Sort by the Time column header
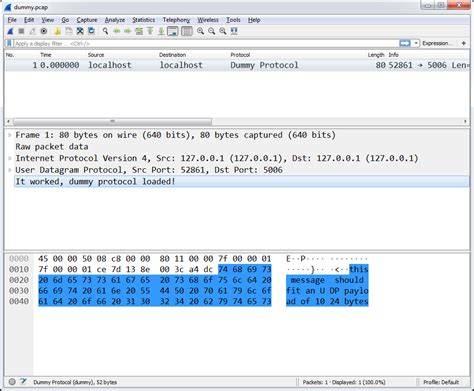The height and width of the screenshot is (391, 474). click(x=46, y=55)
